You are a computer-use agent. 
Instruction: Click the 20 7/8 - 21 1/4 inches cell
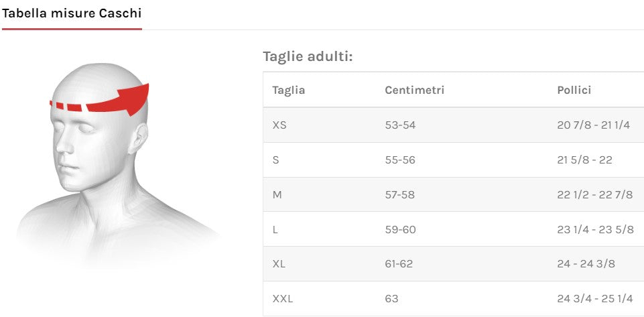594,125
